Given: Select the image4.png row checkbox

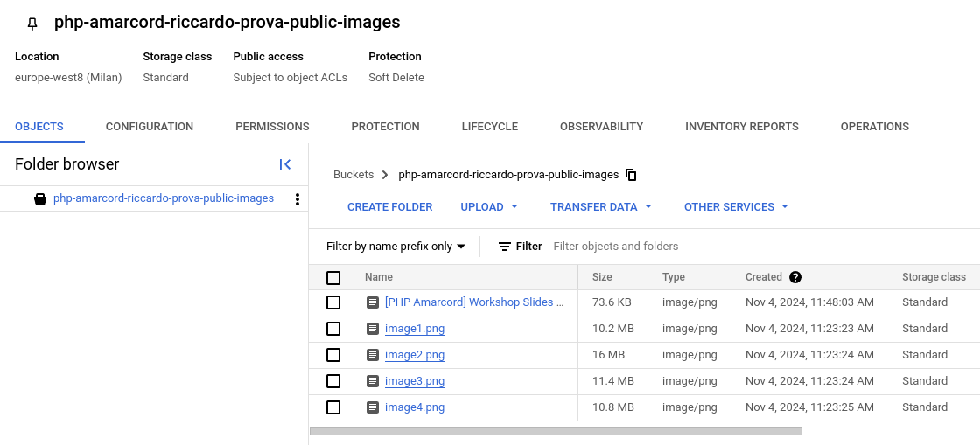Looking at the screenshot, I should [333, 407].
